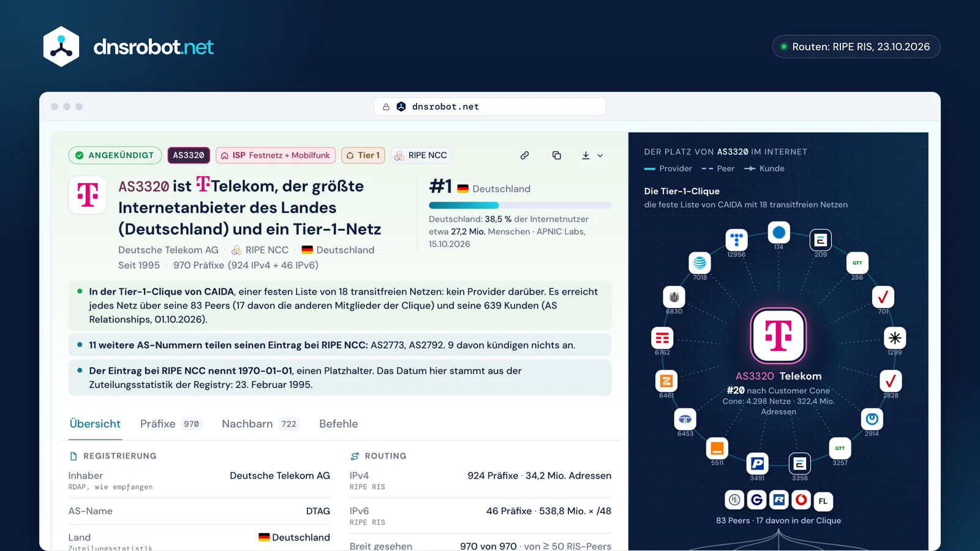Click the Telekom T logo beside the headline
Viewport: 980px width, 551px height.
pyautogui.click(x=88, y=195)
